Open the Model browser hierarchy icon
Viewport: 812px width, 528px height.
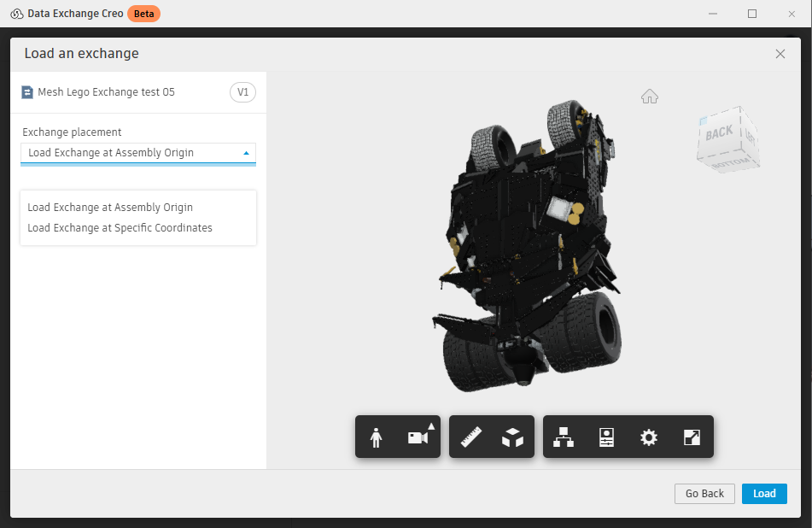pyautogui.click(x=564, y=437)
